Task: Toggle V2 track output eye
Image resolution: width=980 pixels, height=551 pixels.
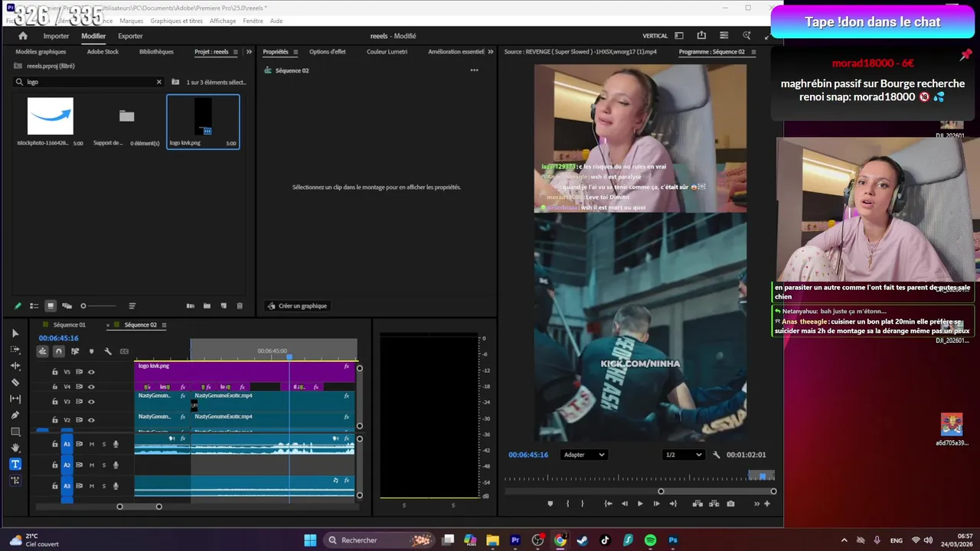Action: click(91, 420)
